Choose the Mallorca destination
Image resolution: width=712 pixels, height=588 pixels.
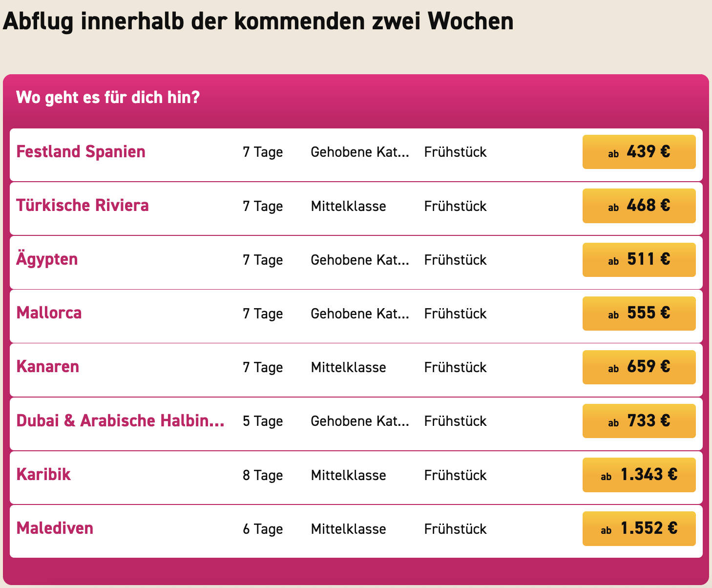coord(49,313)
